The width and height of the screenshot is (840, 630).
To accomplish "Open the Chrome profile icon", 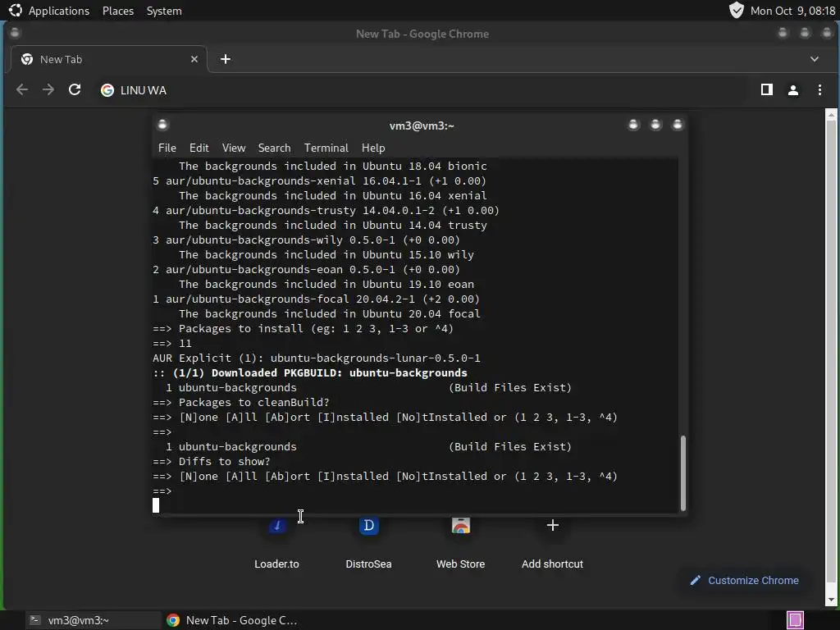I will (x=793, y=90).
